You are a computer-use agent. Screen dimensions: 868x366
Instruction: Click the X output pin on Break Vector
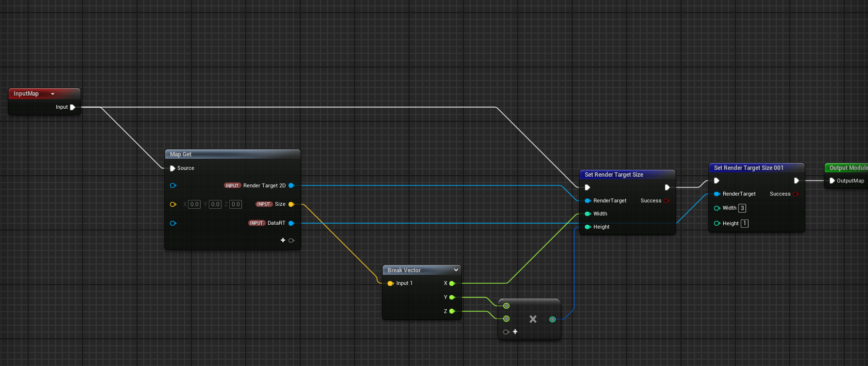[x=452, y=283]
